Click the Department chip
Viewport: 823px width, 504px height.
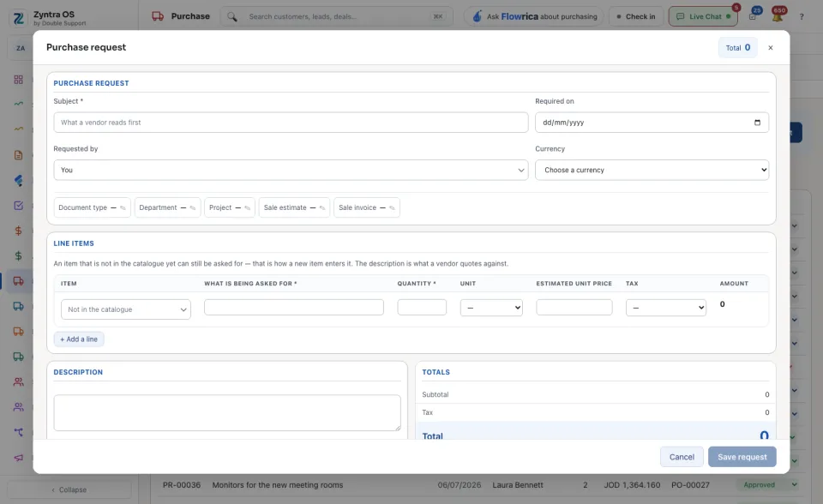(167, 208)
